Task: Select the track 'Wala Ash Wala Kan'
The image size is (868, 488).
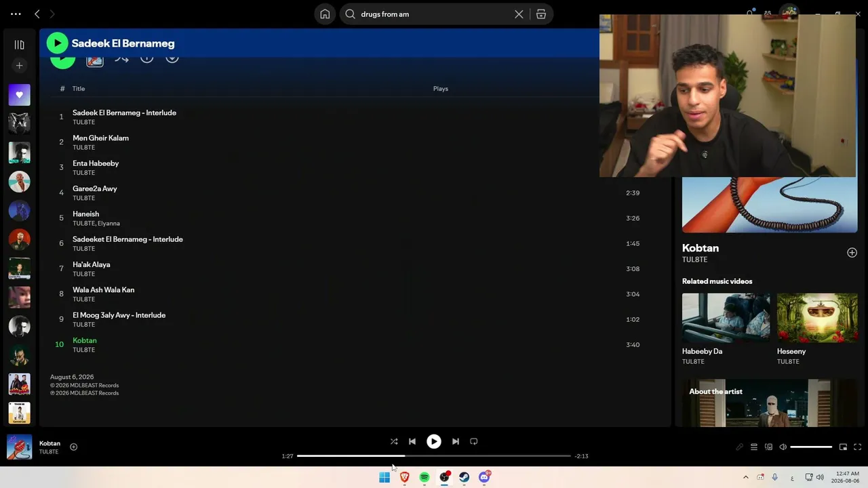Action: click(x=103, y=290)
